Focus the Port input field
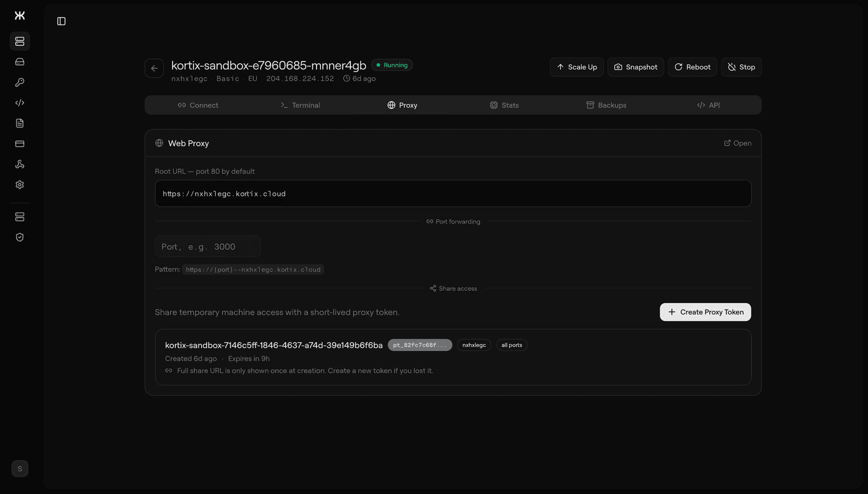 (x=208, y=247)
